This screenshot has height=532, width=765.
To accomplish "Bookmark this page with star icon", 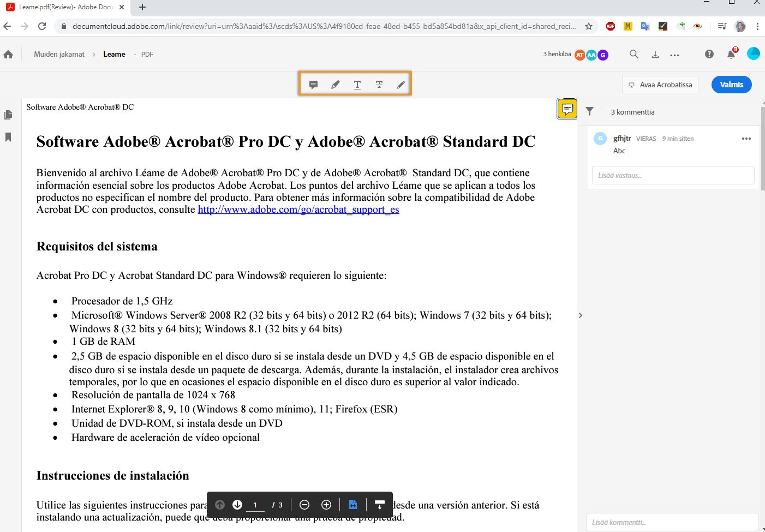I will tap(589, 26).
